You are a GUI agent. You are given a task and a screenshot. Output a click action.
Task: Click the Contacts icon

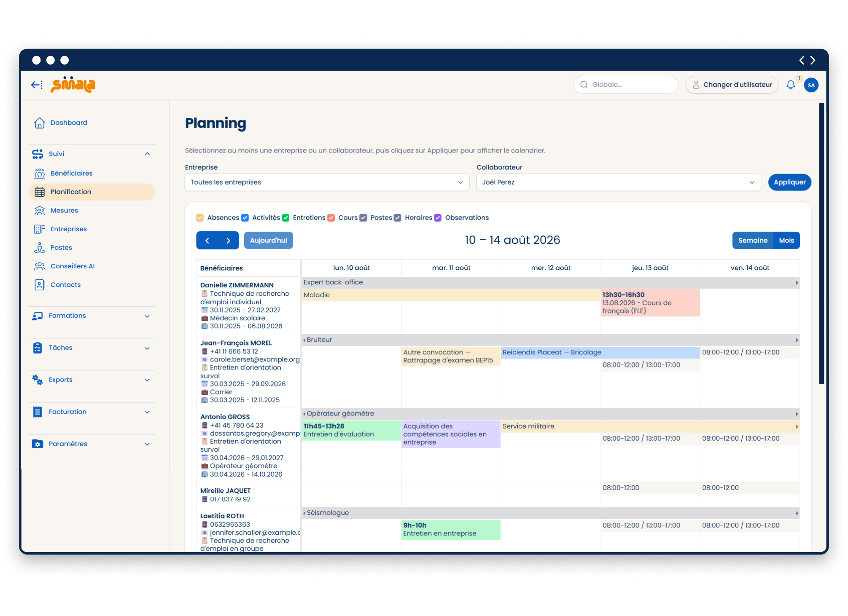40,285
